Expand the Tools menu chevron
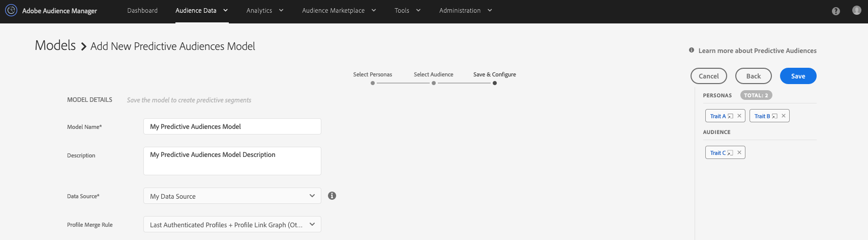 (x=418, y=10)
